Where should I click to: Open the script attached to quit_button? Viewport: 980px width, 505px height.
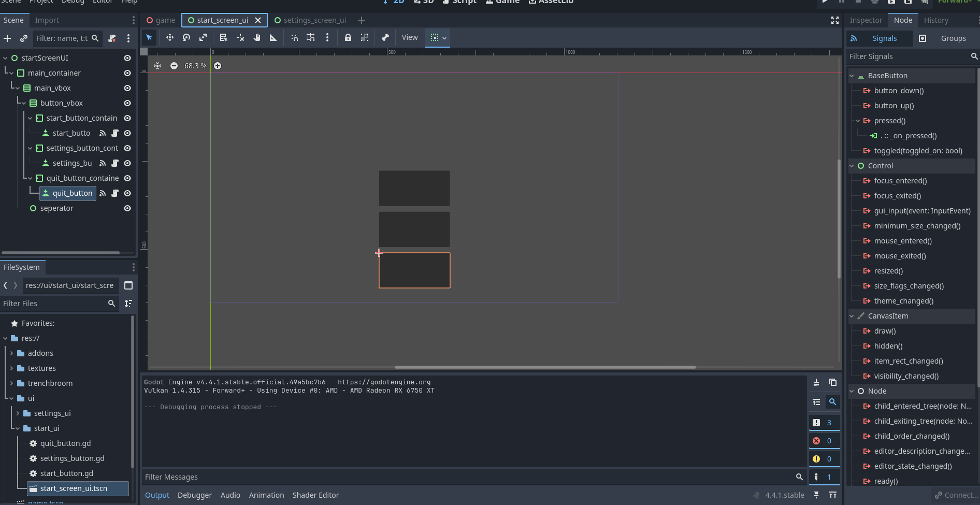point(115,193)
